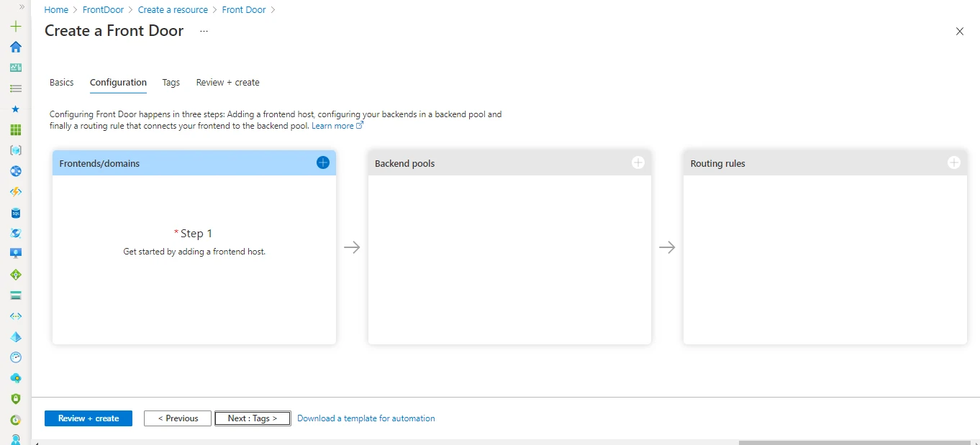This screenshot has width=980, height=445.
Task: Add a frontend host with plus button
Action: click(322, 162)
